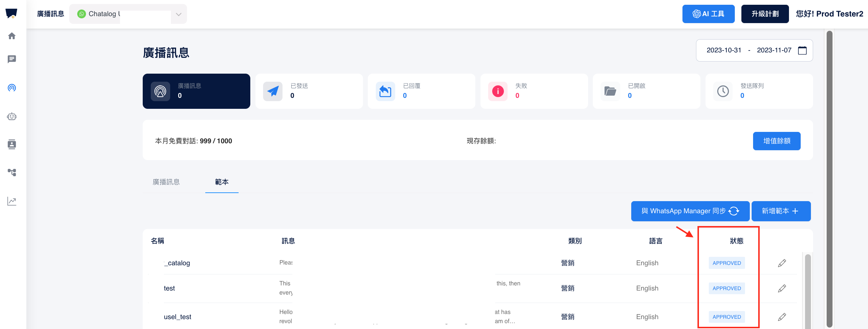Viewport: 868px width, 329px height.
Task: Edit the usel_test template with pencil icon
Action: (782, 317)
